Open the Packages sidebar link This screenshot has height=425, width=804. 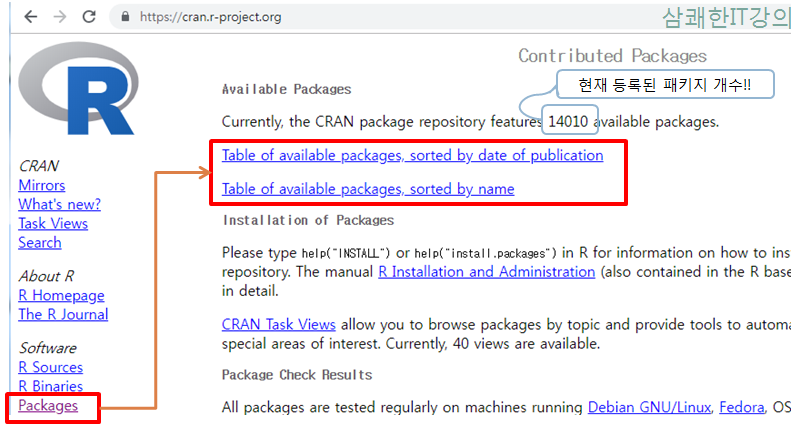point(48,406)
